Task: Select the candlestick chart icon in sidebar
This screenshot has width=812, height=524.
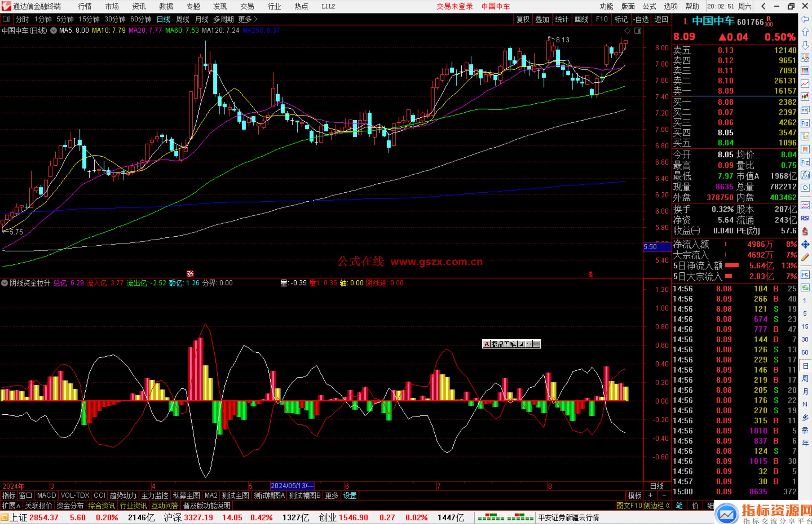Action: coord(805,97)
